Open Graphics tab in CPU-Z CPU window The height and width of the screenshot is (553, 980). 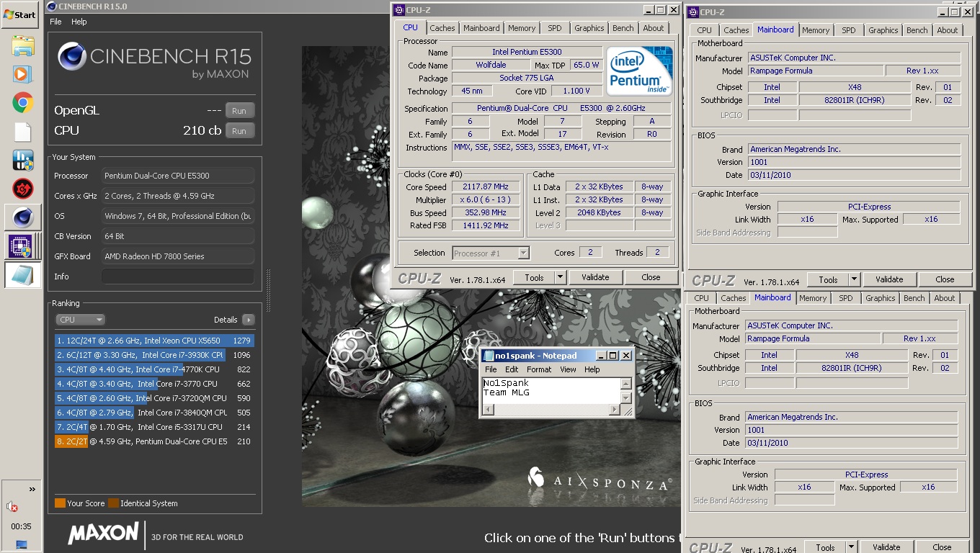point(589,28)
